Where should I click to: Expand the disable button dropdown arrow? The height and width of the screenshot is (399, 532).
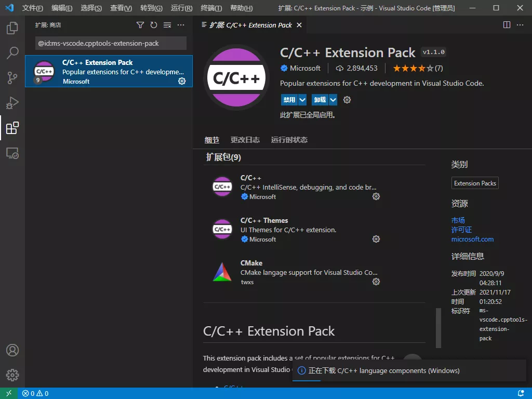(302, 100)
